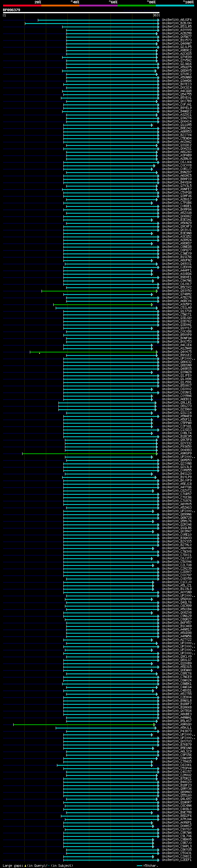Click the green alignment bar of A9RGP9

tap(90, 454)
